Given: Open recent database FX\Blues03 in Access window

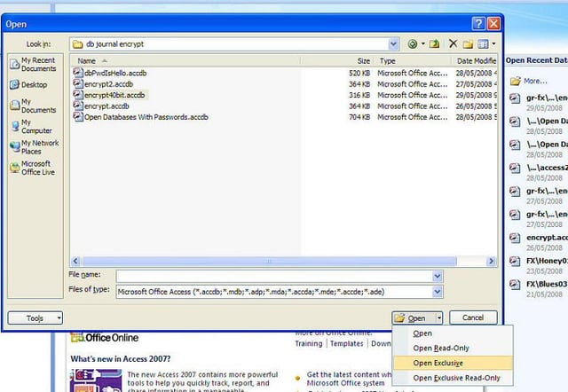Looking at the screenshot, I should click(x=547, y=284).
